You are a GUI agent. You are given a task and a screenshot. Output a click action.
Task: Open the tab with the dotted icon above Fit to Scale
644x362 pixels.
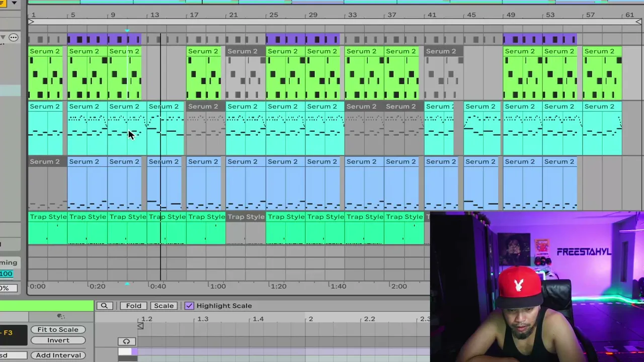61,316
